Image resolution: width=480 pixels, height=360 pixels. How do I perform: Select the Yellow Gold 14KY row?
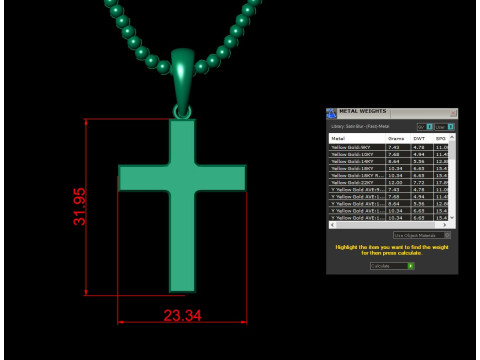tap(389, 161)
